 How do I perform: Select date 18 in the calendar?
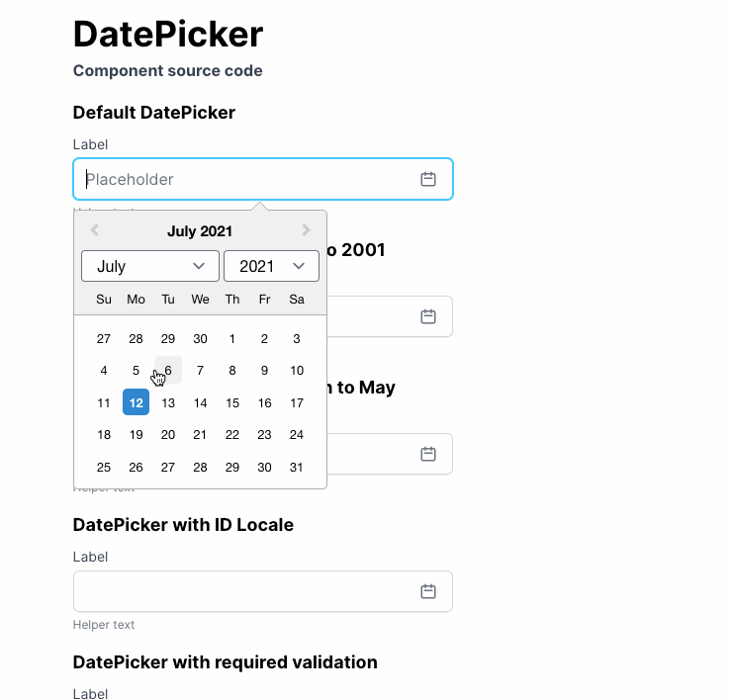tap(104, 435)
